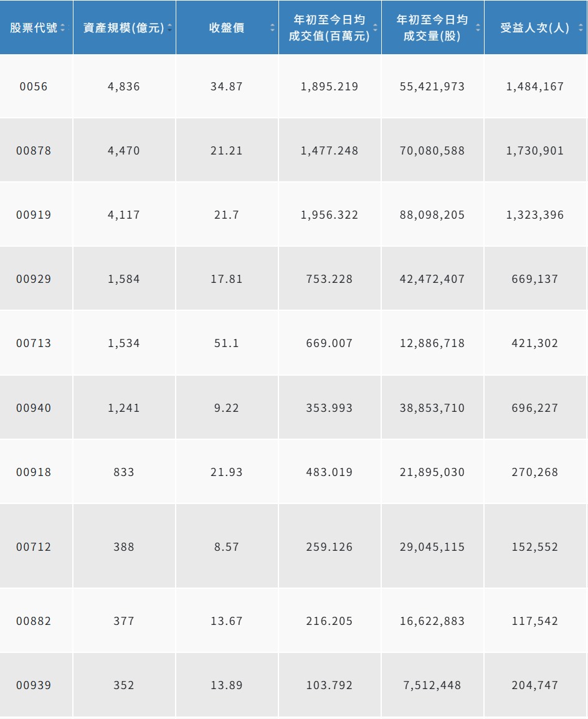Image resolution: width=588 pixels, height=719 pixels.
Task: Click sort arrows in 受益人次(人) header
Action: [581, 27]
